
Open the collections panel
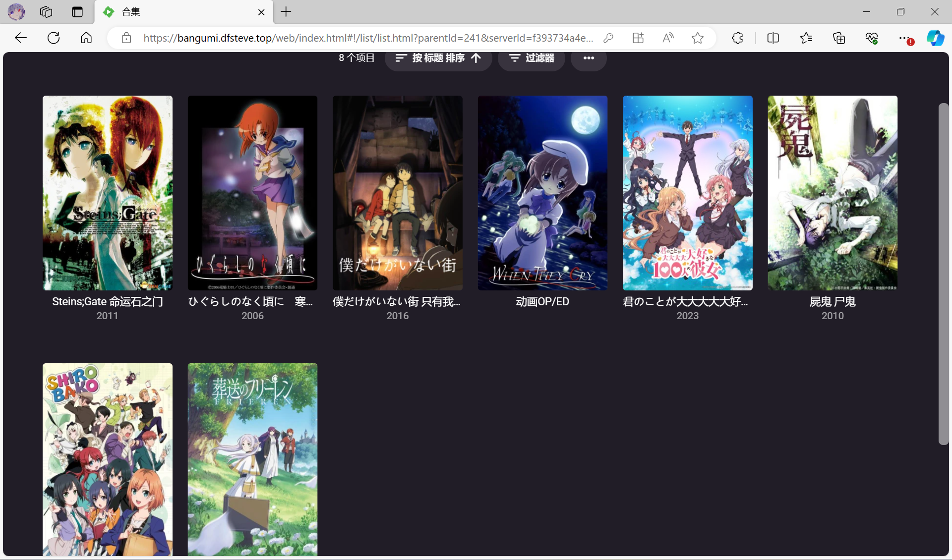tap(839, 38)
